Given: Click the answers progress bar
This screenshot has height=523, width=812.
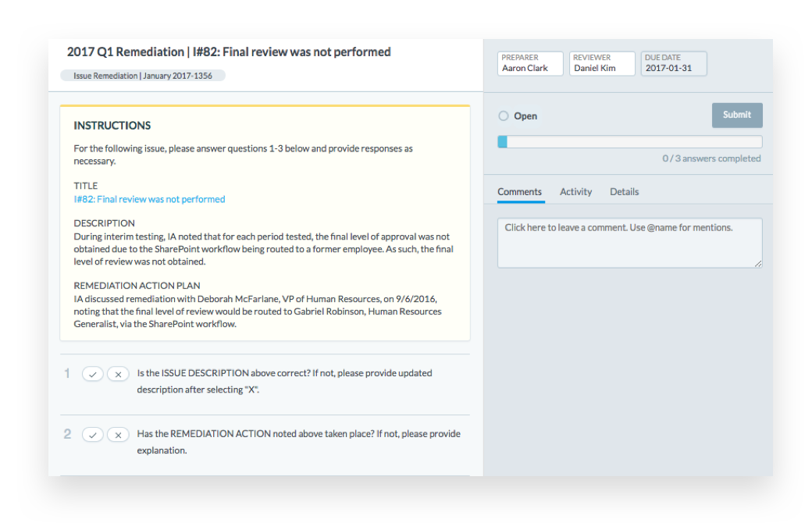Looking at the screenshot, I should pyautogui.click(x=630, y=142).
